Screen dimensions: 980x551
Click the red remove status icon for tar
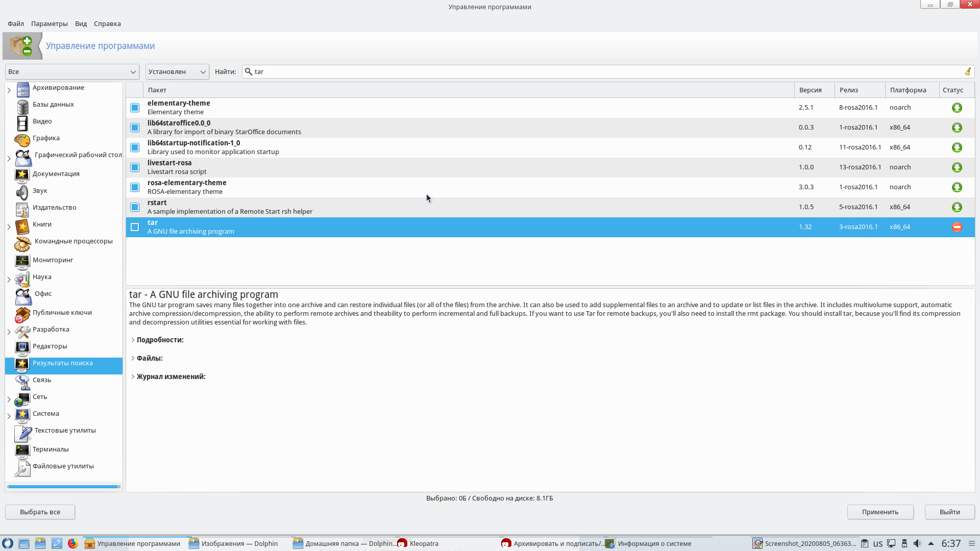pyautogui.click(x=957, y=227)
